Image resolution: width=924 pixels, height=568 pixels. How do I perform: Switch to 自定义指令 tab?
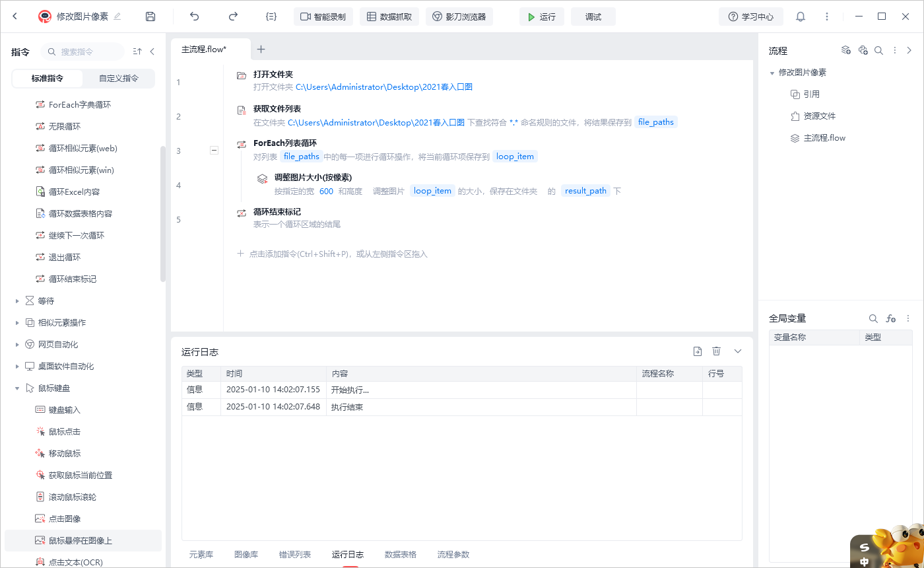tap(119, 78)
